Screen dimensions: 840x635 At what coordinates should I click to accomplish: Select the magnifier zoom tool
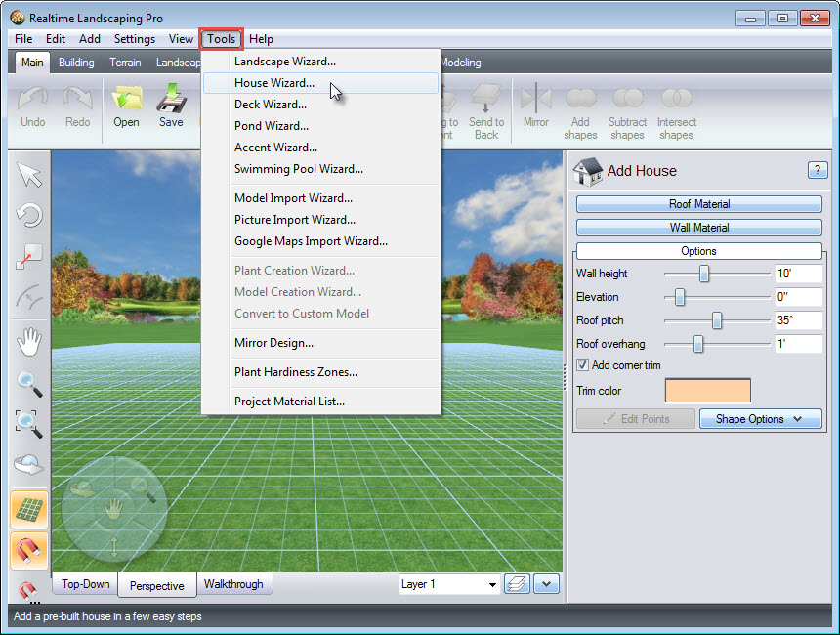[29, 384]
